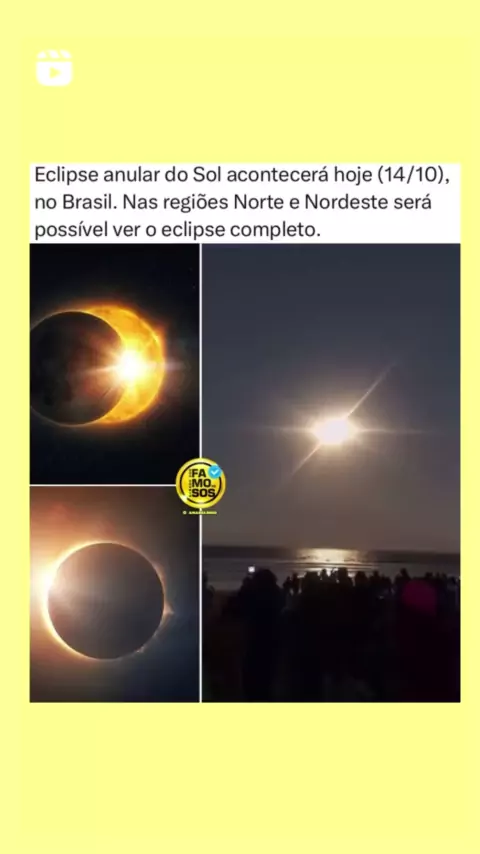Open the beach crowd eclipse photo

click(331, 473)
